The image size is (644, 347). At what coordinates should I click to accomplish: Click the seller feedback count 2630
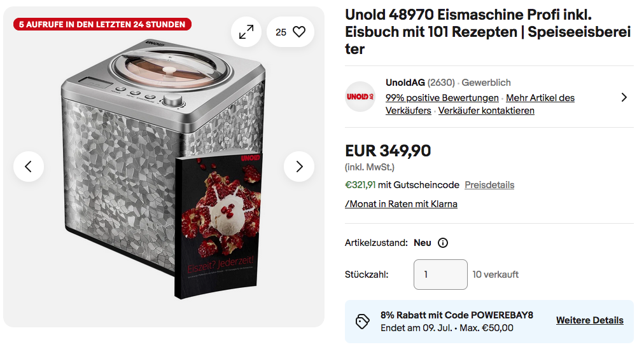click(x=441, y=83)
